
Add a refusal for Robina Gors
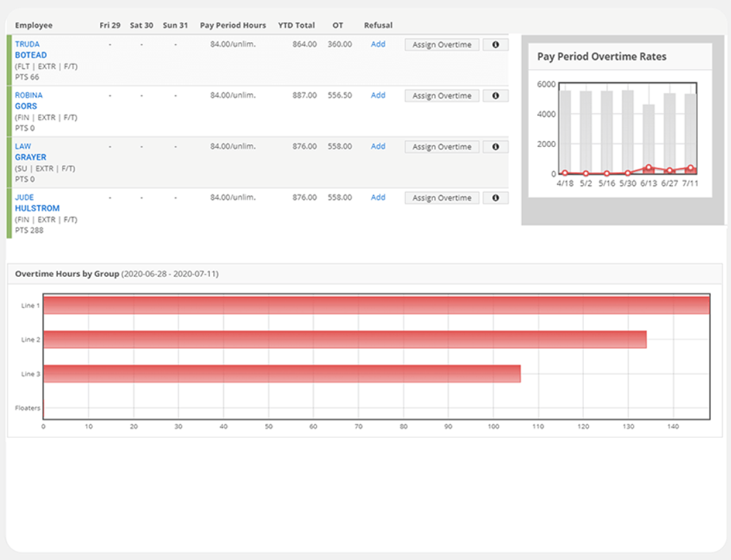(378, 95)
